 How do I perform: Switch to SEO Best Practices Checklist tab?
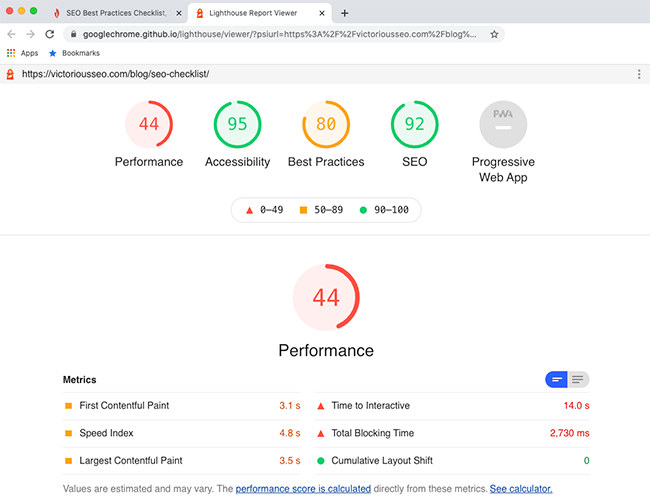coord(115,13)
